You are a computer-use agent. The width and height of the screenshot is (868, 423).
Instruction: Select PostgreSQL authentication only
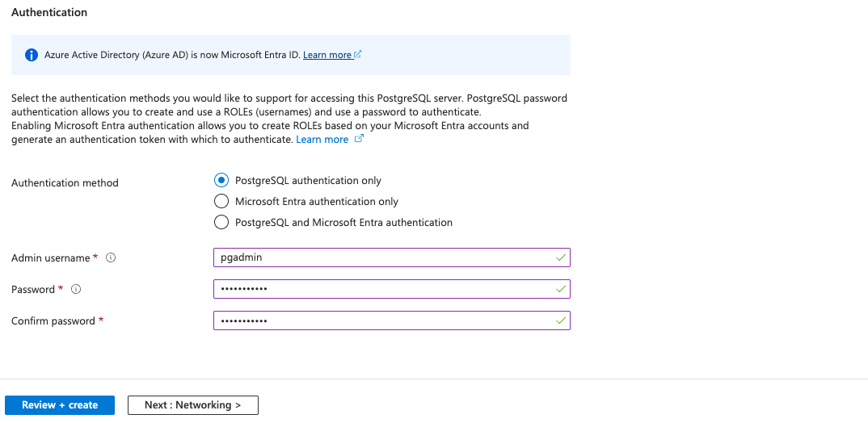click(221, 181)
